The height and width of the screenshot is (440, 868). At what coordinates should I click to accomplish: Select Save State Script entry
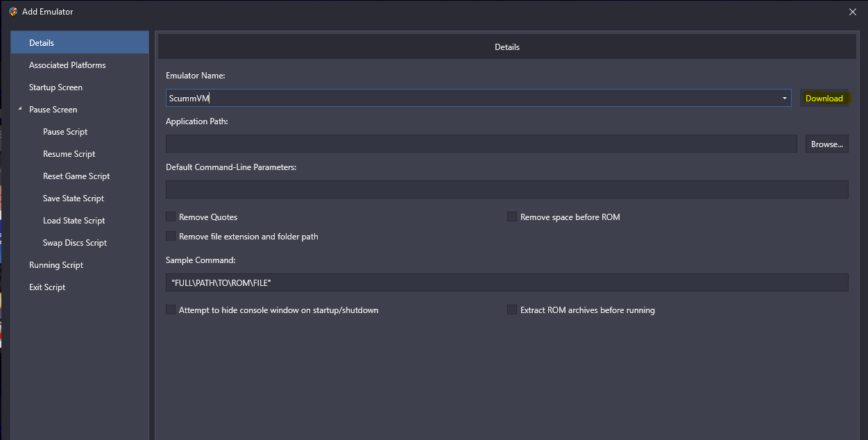(74, 198)
